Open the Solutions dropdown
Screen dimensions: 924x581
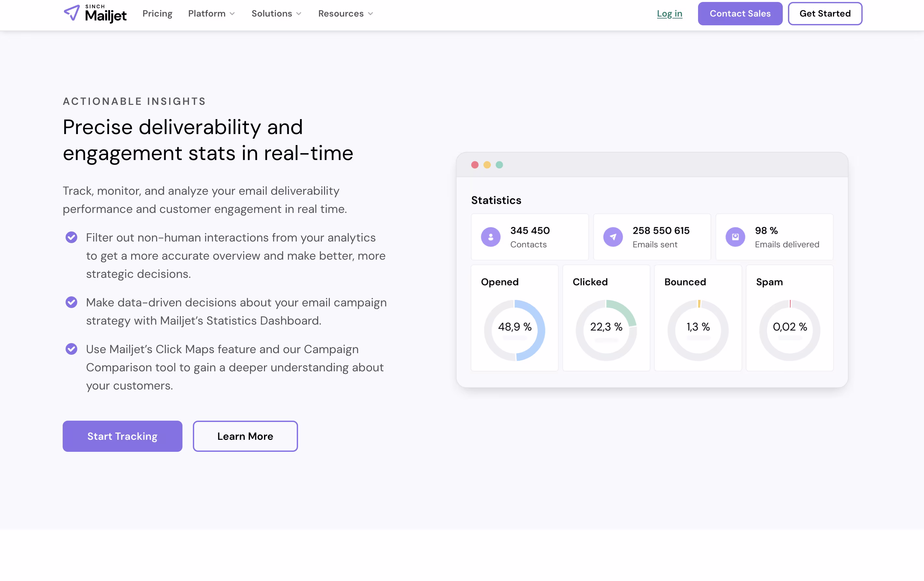[x=276, y=13]
